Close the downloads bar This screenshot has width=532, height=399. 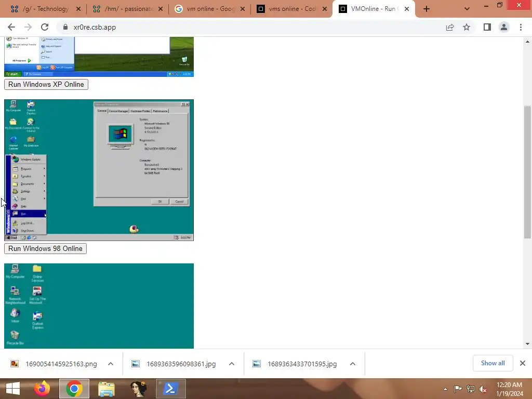pos(523,363)
